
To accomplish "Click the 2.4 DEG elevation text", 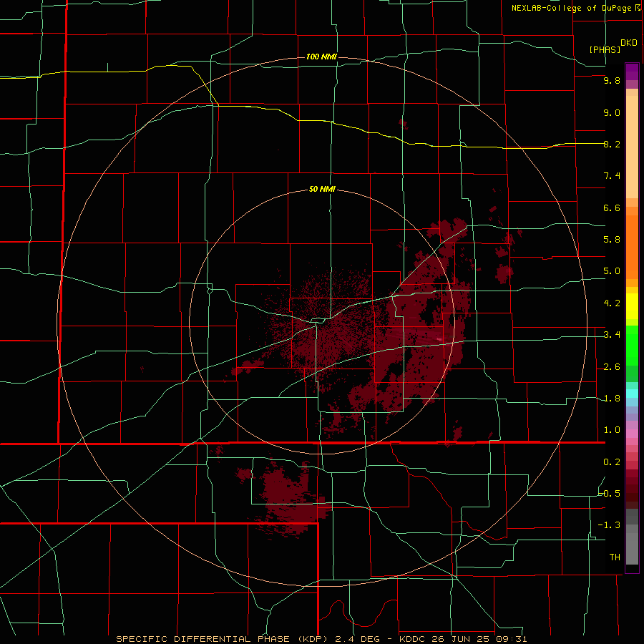I will click(x=357, y=639).
